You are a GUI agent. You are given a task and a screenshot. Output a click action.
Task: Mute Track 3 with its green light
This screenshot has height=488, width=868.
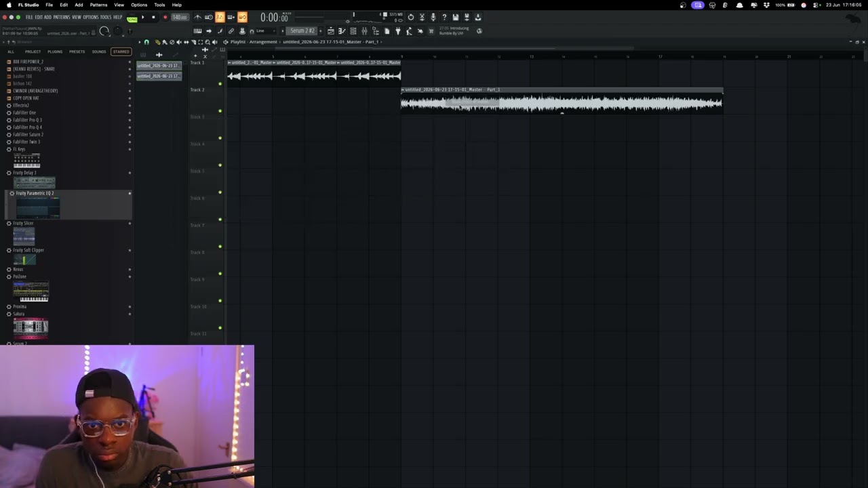click(220, 138)
